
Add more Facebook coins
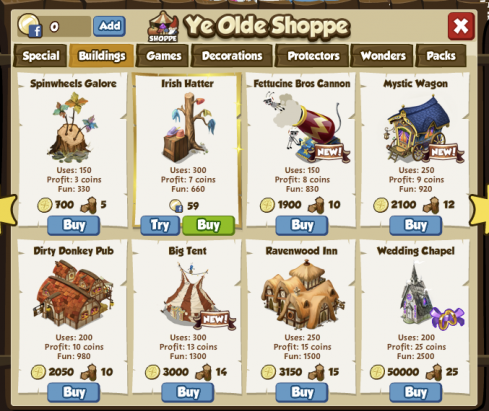pyautogui.click(x=109, y=26)
